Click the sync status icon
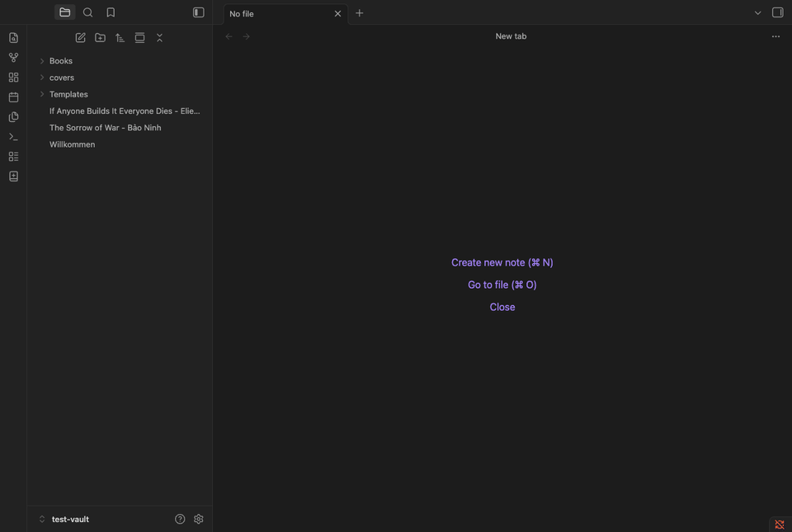Viewport: 792px width, 532px height. 780,525
